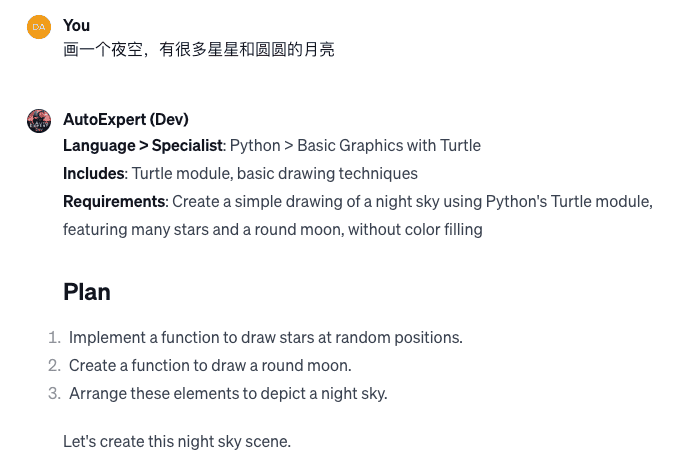Screen dimensions: 700x475
Task: Click the list number "1." in the plan
Action: pos(54,337)
